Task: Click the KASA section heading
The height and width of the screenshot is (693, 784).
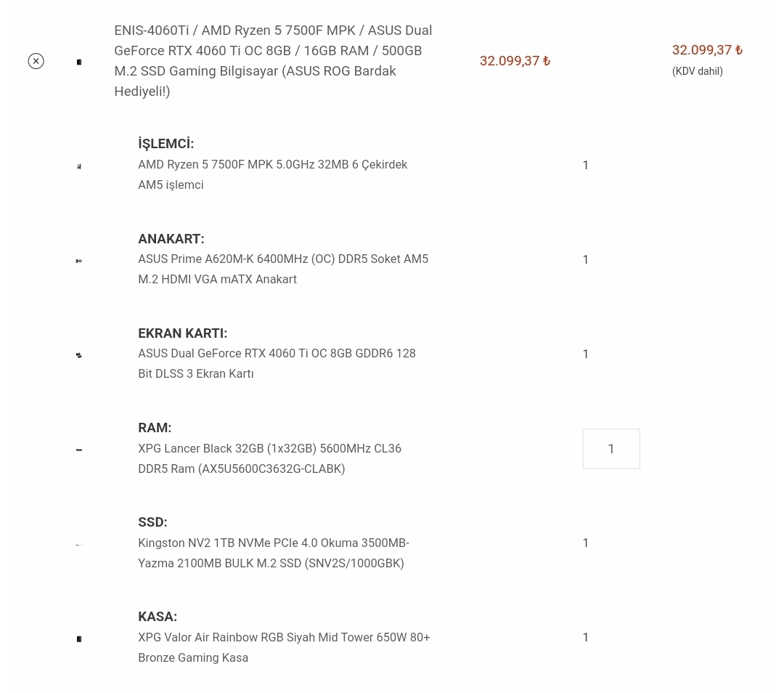Action: 158,617
